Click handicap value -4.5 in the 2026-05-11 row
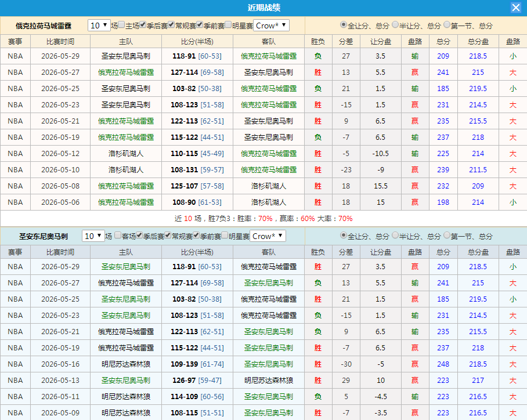The image size is (527, 420). point(381,396)
